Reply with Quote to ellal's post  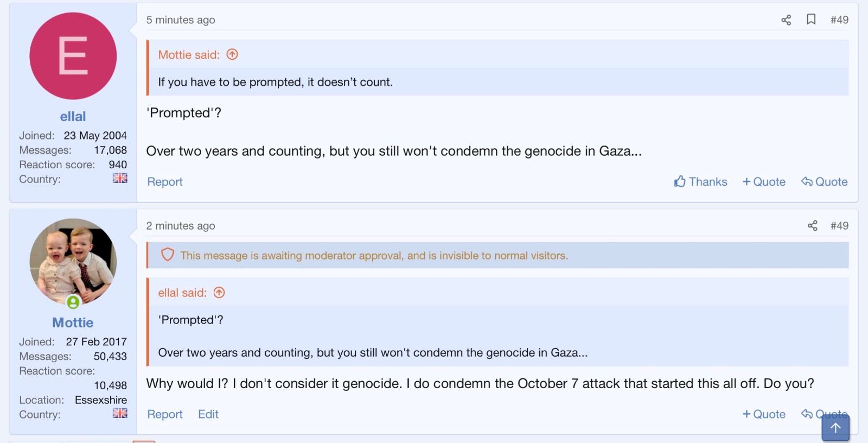pos(824,182)
